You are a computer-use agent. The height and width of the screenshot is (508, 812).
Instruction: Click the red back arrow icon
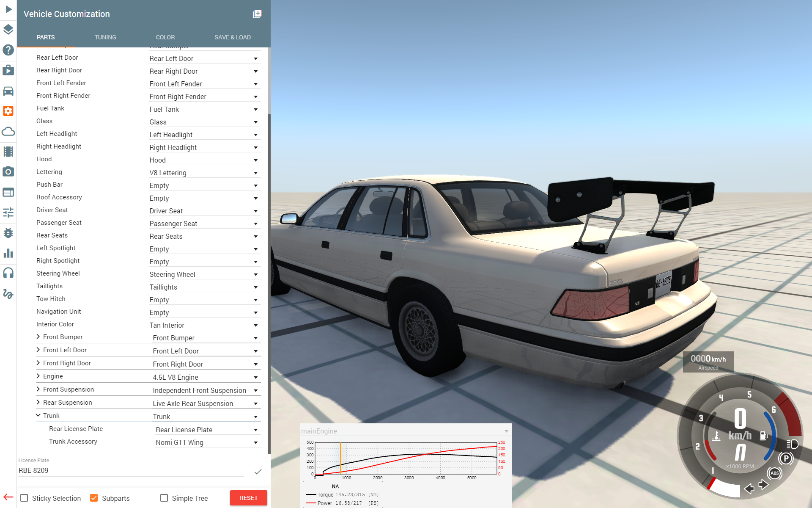(8, 497)
